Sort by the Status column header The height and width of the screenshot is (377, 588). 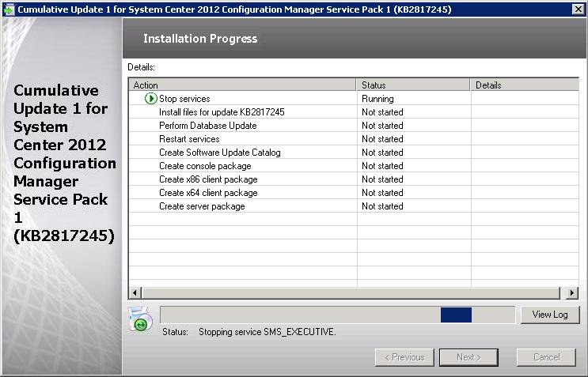[x=413, y=85]
